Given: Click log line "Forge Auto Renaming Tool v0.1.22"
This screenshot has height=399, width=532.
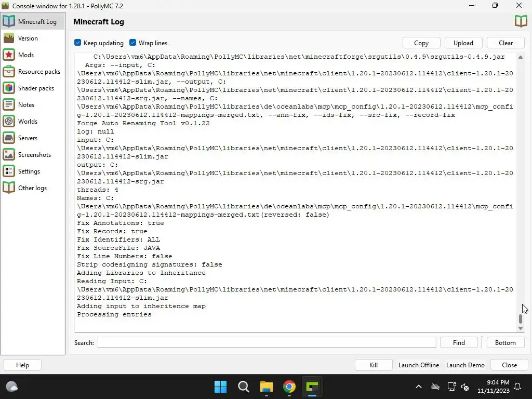Looking at the screenshot, I should [x=143, y=123].
